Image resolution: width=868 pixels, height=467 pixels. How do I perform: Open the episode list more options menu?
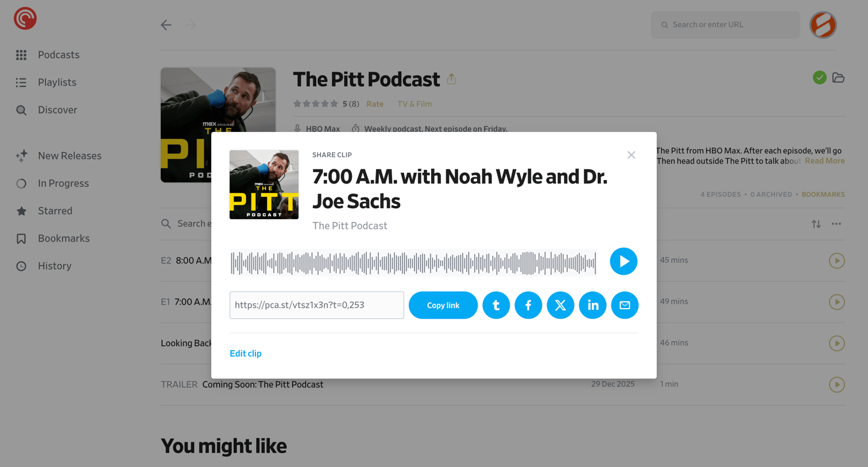[836, 224]
